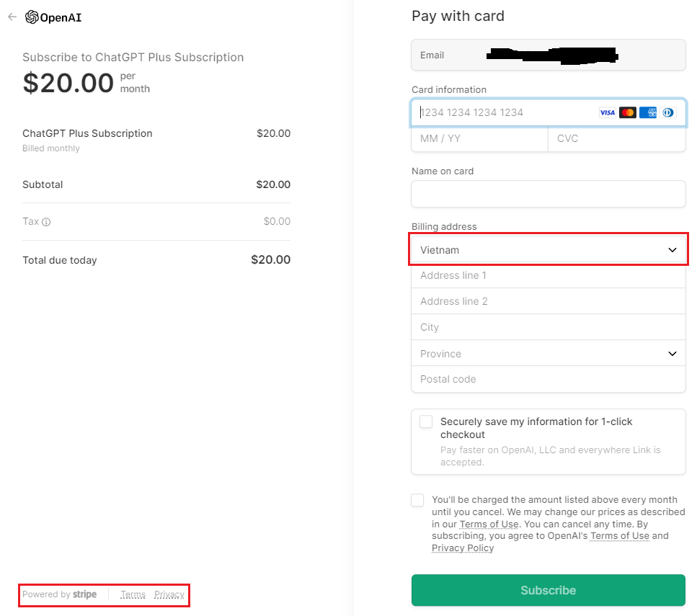Enable secure save for 1-click checkout
The height and width of the screenshot is (616, 697).
click(426, 421)
